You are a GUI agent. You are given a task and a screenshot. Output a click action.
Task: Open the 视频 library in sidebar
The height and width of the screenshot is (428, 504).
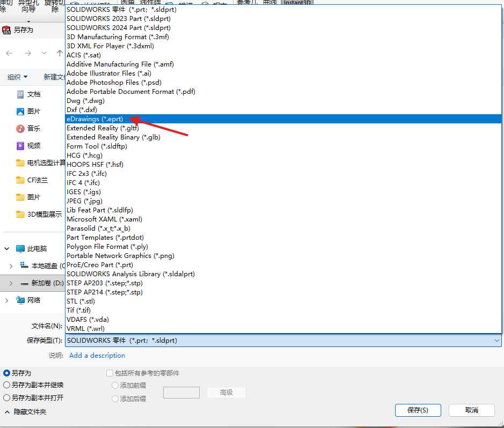pyautogui.click(x=33, y=146)
